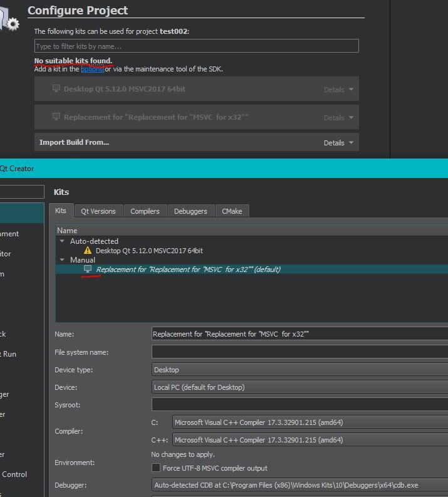Select Desktop Qt 5.12.0 MSVC2017 64bit in the kits tree
This screenshot has height=497, width=448.
149,251
